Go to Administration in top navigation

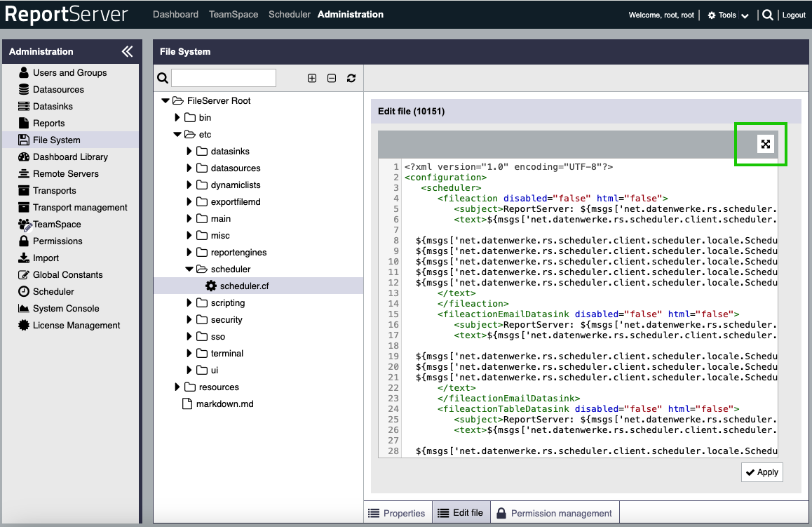pyautogui.click(x=351, y=15)
